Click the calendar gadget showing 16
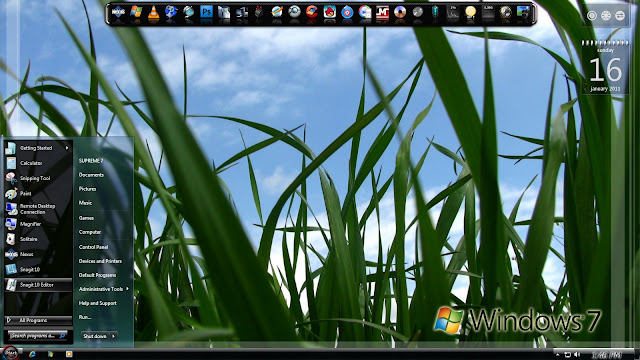The width and height of the screenshot is (640, 360). tap(605, 67)
